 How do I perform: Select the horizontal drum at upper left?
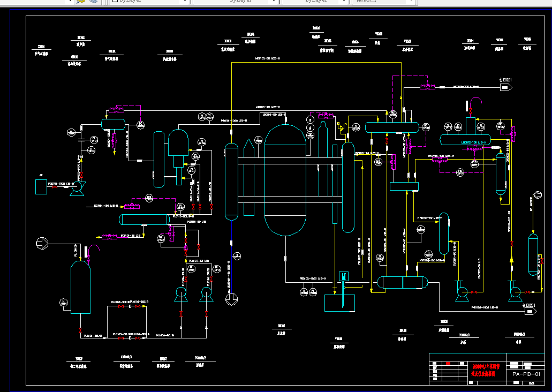coord(114,124)
